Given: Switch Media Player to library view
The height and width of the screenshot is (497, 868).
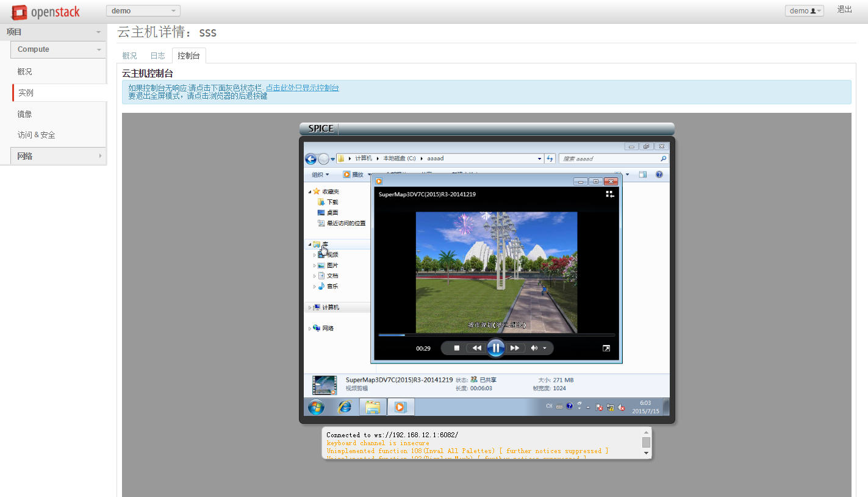Looking at the screenshot, I should tap(610, 194).
